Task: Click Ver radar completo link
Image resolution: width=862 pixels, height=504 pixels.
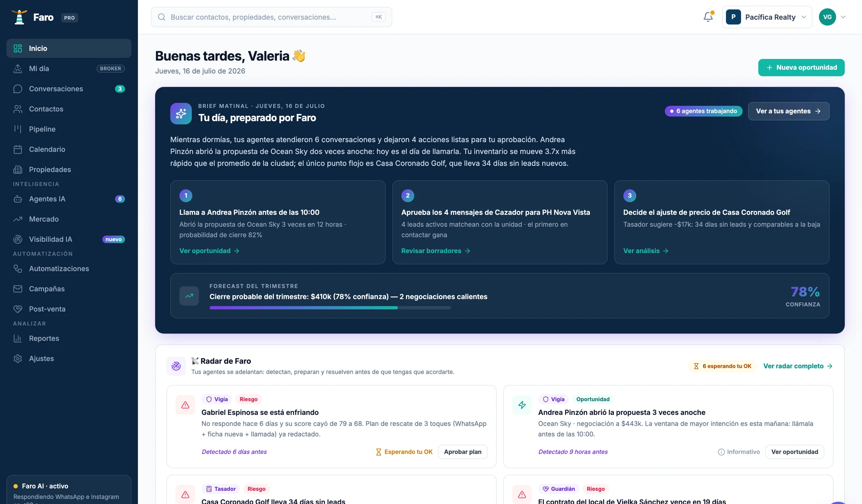Action: [x=798, y=366]
